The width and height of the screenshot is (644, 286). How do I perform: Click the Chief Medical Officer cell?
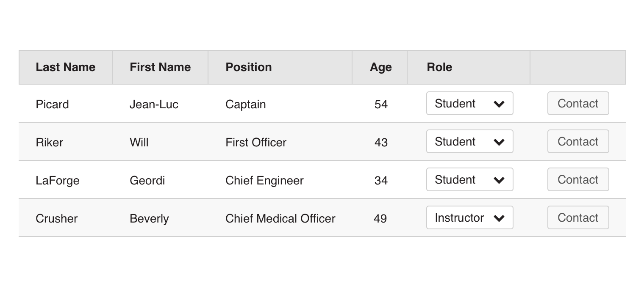coord(280,218)
